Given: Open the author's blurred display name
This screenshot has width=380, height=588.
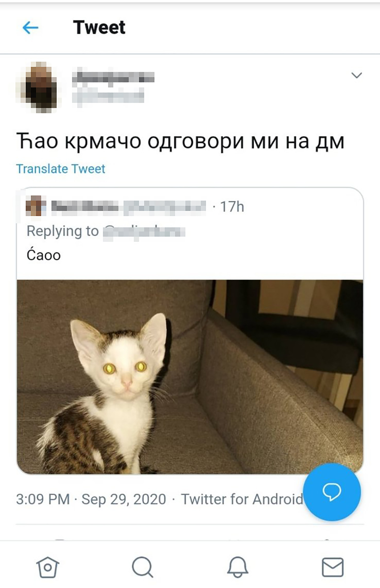Looking at the screenshot, I should (113, 77).
